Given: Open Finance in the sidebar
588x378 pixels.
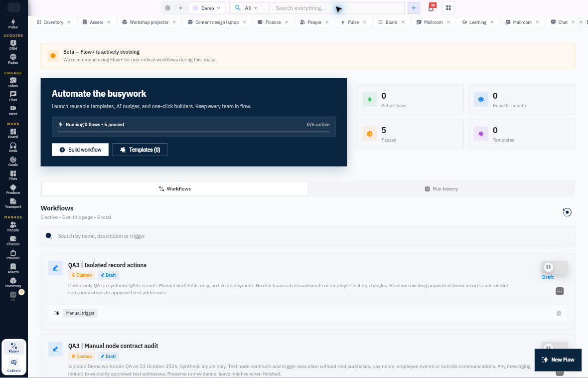Looking at the screenshot, I should (13, 241).
